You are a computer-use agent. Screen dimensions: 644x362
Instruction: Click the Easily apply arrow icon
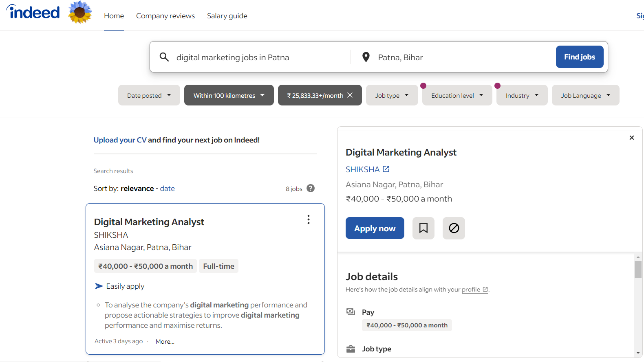coord(99,286)
